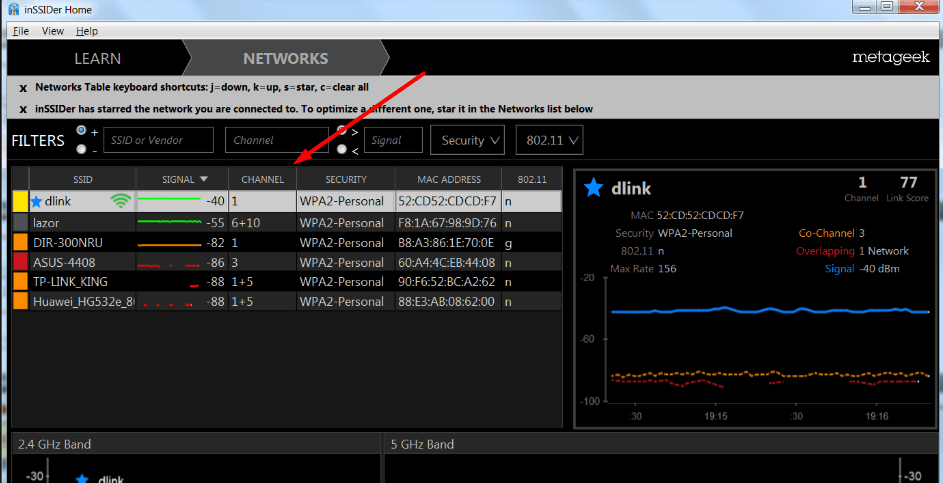Click the -86 signal value for ASUS-4408

(x=215, y=263)
